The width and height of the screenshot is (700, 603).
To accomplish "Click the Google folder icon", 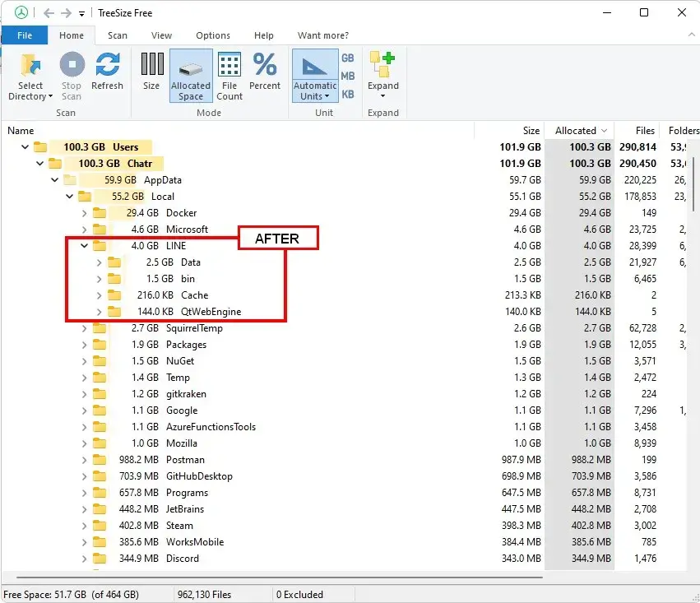I will 100,411.
